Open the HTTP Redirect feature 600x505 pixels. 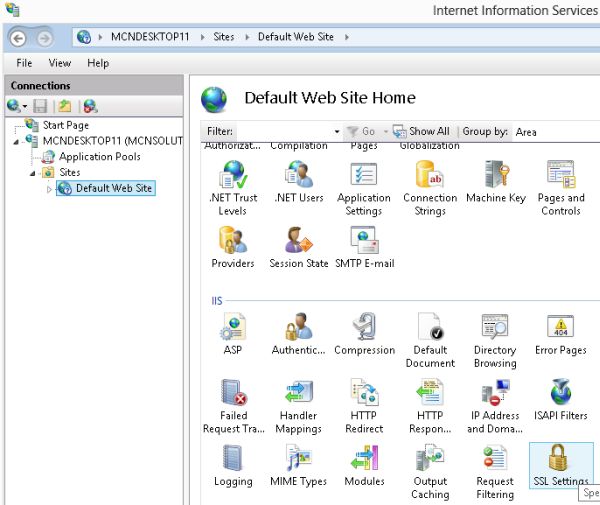364,406
